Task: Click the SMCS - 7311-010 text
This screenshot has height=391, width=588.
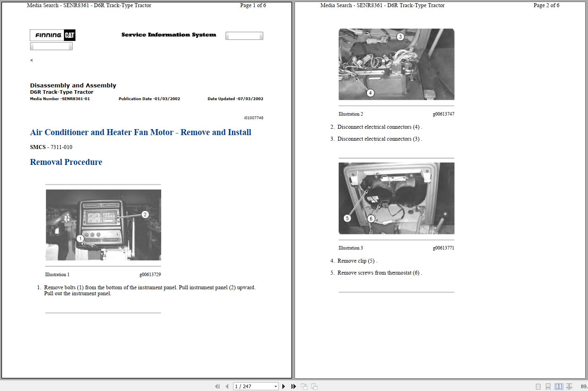Action: pyautogui.click(x=51, y=147)
